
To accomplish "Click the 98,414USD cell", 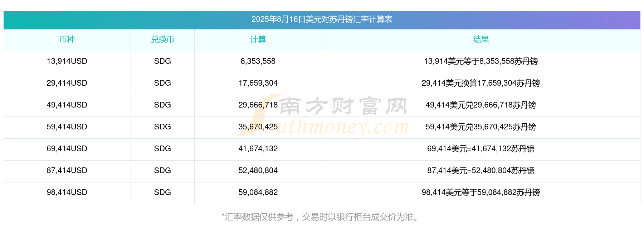I will 67,192.
